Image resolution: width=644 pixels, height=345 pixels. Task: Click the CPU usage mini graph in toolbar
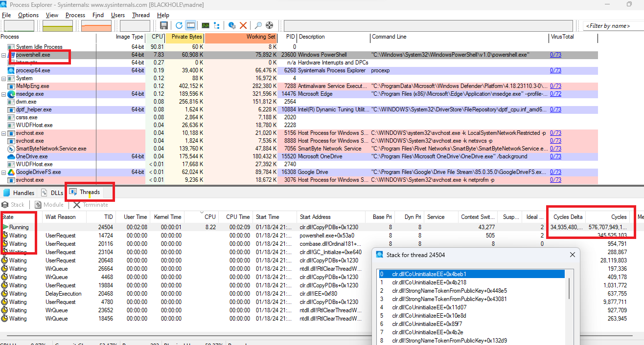pyautogui.click(x=19, y=26)
